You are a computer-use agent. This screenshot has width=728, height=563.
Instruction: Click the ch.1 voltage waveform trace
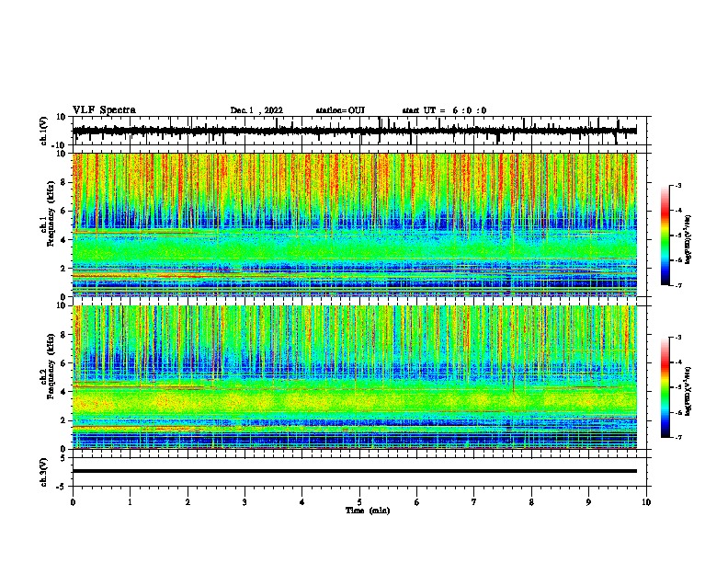[x=355, y=131]
